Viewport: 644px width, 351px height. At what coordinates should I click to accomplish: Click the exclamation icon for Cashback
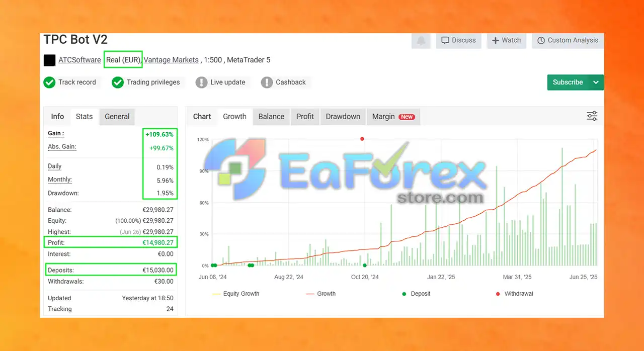pos(267,82)
